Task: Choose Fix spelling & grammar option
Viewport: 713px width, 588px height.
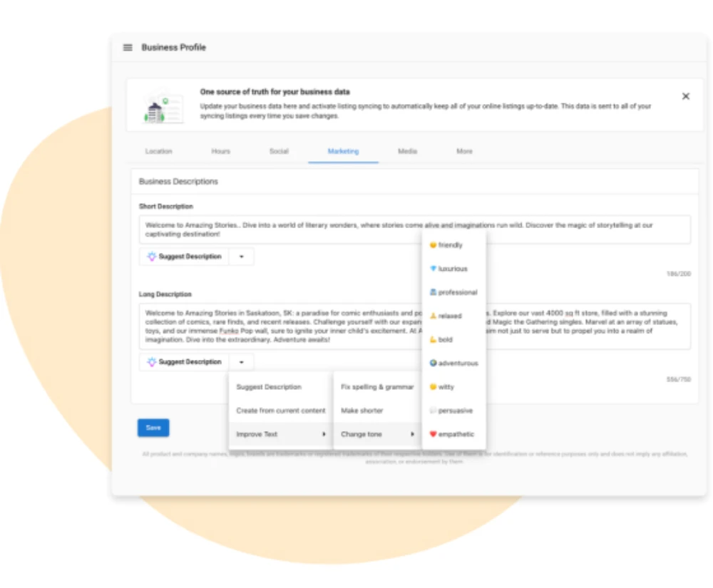Action: (376, 387)
